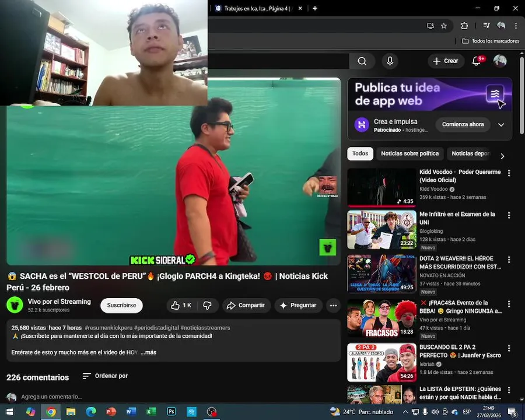Image resolution: width=525 pixels, height=420 pixels.
Task: Open the DOTA 2 WEAVER thumbnail
Action: point(381,274)
